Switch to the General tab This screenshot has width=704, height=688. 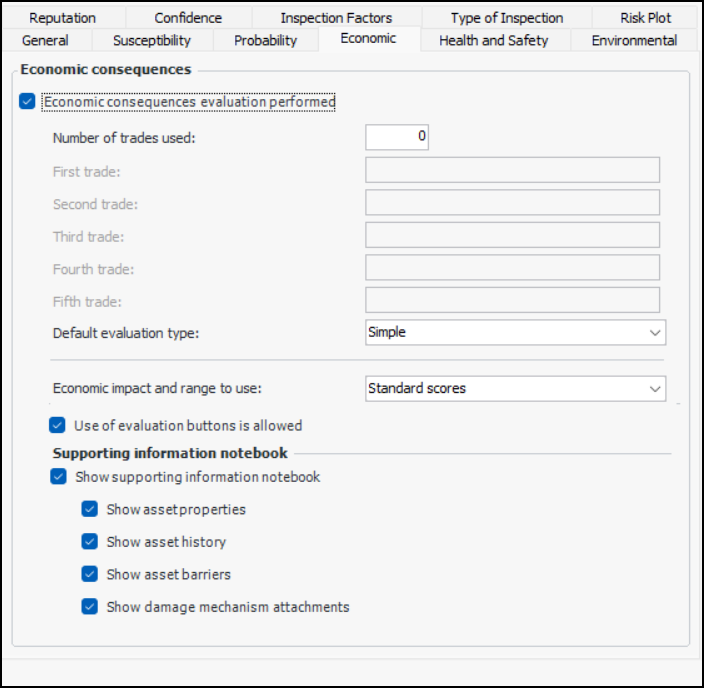45,41
